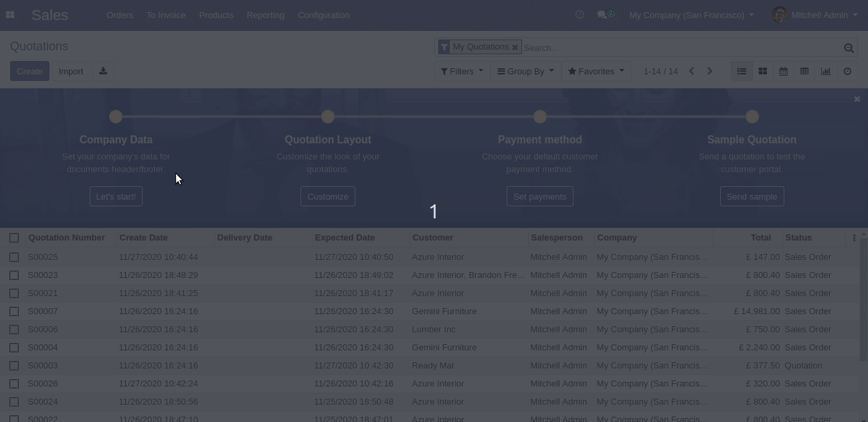Click the funnel icon in filter facet
The height and width of the screenshot is (422, 868).
pos(444,47)
